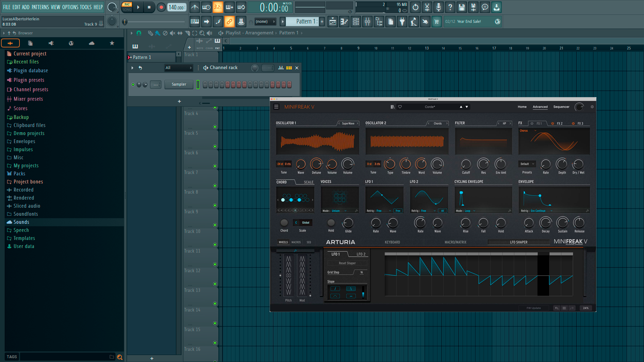This screenshot has height=362, width=644.
Task: Open the (none) snap selector dropdown
Action: coord(265,21)
